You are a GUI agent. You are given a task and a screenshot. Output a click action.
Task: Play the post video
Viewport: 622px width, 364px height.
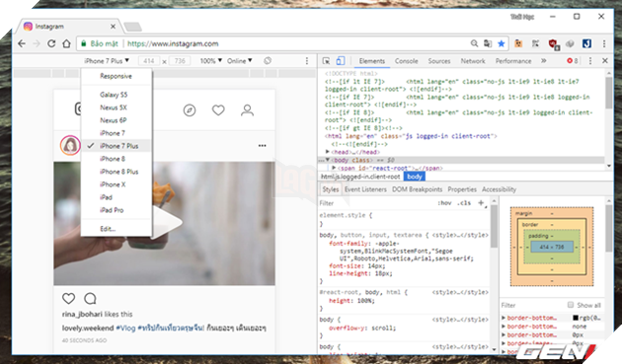pos(168,223)
